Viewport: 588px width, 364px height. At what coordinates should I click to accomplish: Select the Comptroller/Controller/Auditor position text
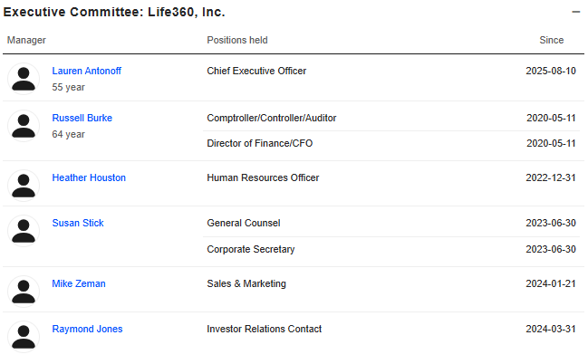[x=272, y=118]
